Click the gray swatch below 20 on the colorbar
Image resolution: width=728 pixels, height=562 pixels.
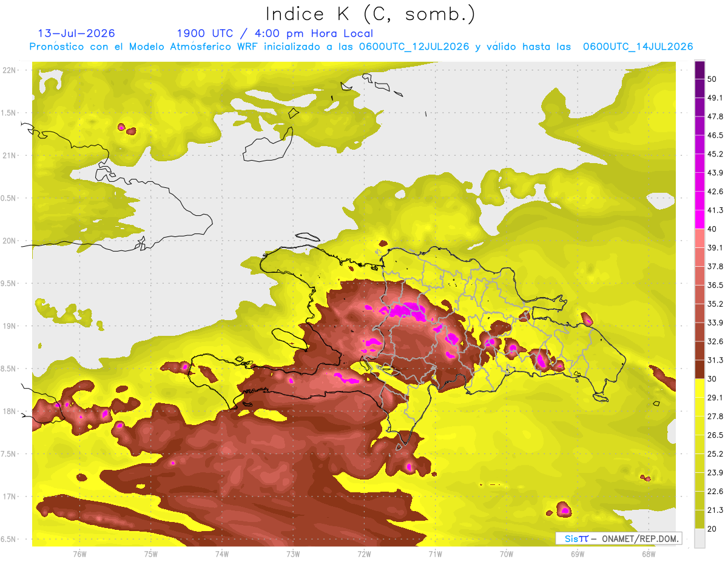tap(699, 538)
